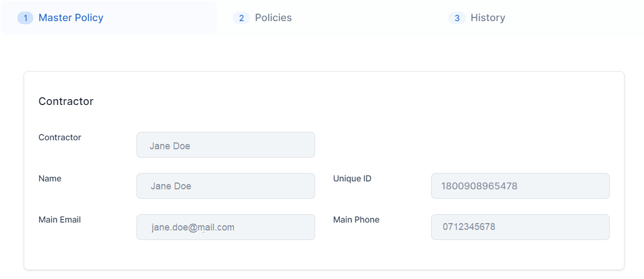Image resolution: width=644 pixels, height=279 pixels.
Task: Click the 'Contractor' field label
Action: 60,138
